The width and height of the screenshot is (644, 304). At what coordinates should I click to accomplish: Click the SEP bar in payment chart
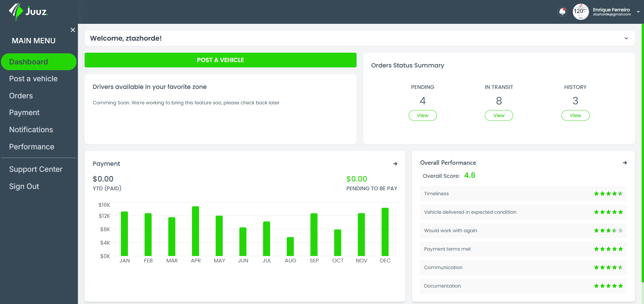pyautogui.click(x=314, y=235)
